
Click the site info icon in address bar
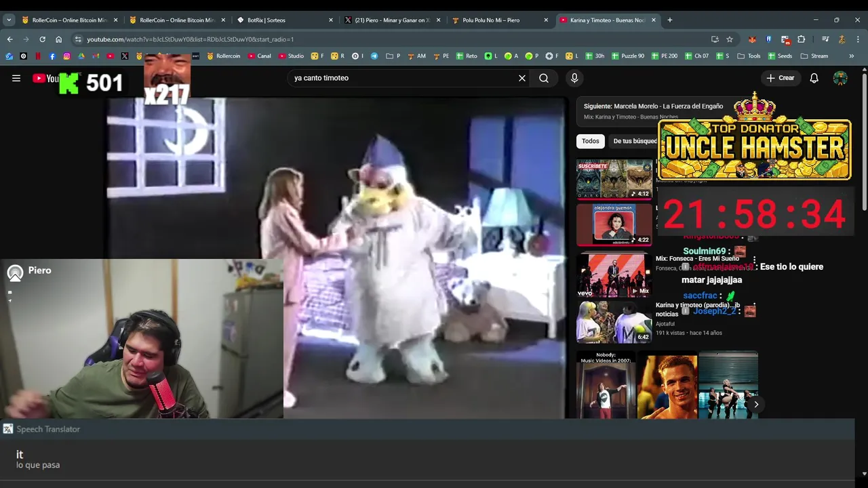(78, 39)
